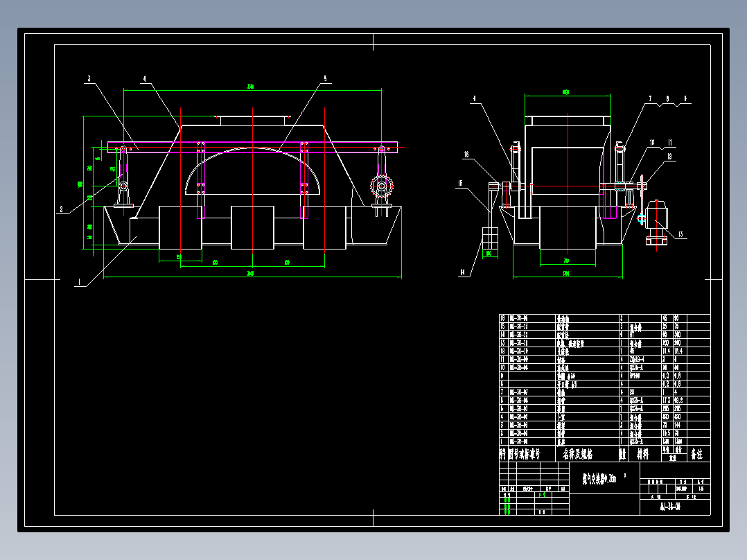
Task: Select callout number 15 in the side view
Action: [x=460, y=184]
